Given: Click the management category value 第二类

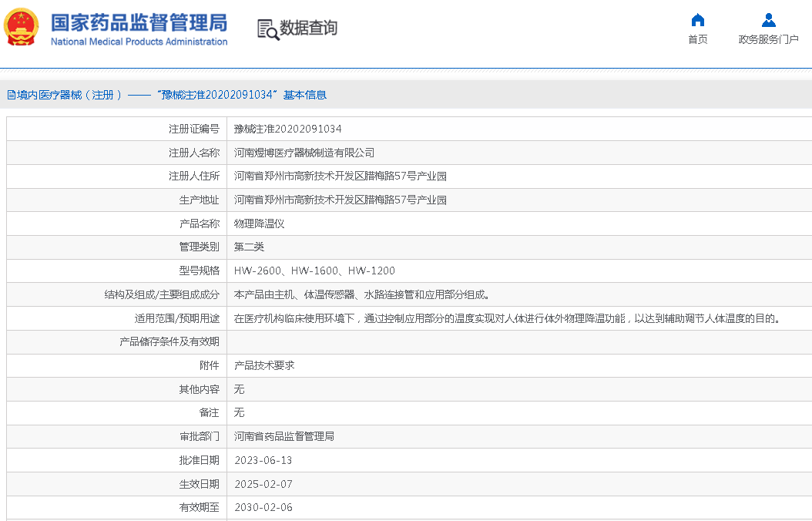Looking at the screenshot, I should coord(249,247).
